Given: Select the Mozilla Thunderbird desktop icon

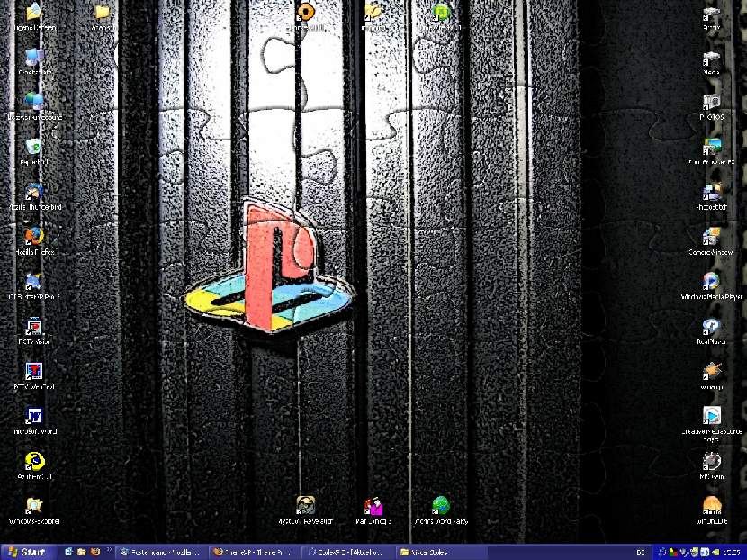Looking at the screenshot, I should [x=35, y=197].
